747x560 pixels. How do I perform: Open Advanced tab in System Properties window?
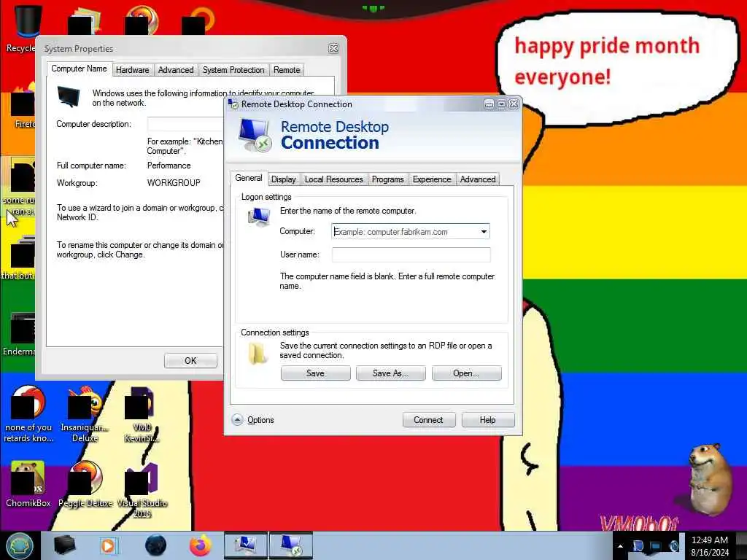[x=176, y=70]
